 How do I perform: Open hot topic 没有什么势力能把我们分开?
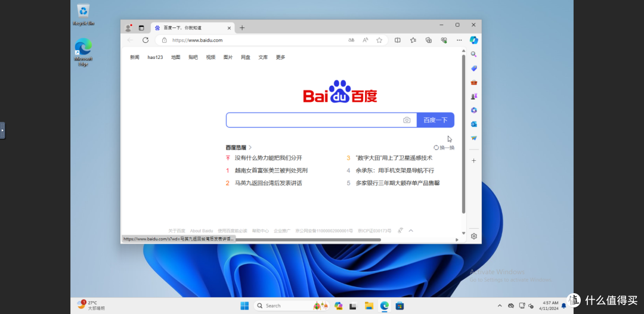coord(268,158)
